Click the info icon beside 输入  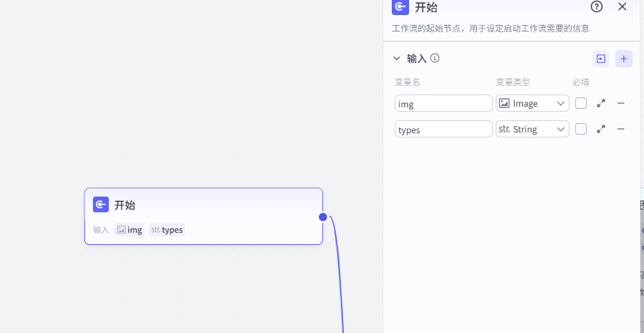435,58
